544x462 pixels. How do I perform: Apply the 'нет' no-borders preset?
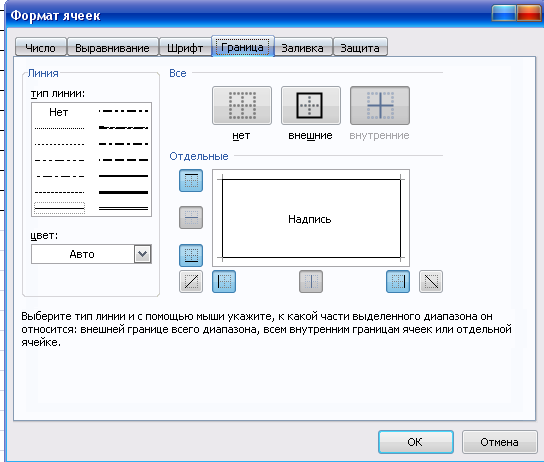242,105
